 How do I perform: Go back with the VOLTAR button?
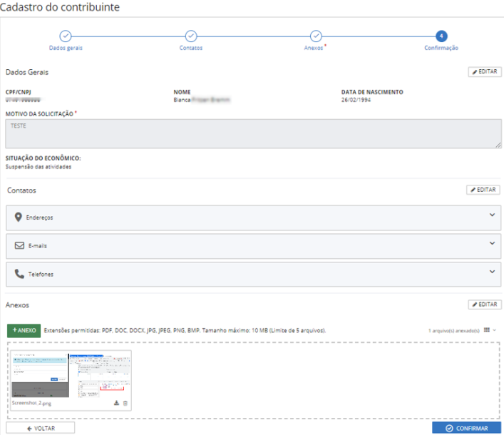pos(40,428)
